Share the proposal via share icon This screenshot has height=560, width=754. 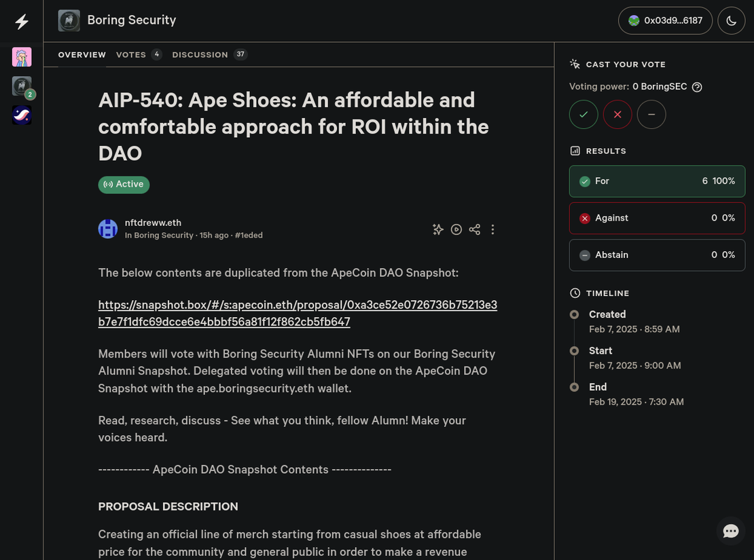tap(475, 229)
